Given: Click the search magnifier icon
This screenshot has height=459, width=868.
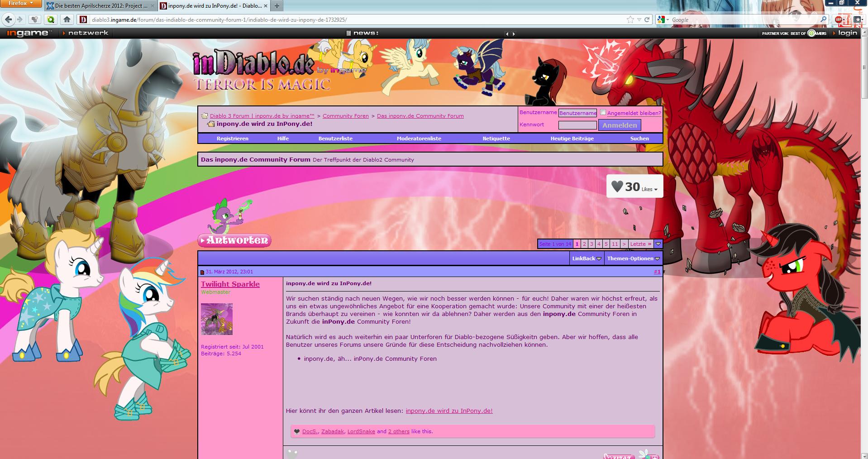Looking at the screenshot, I should [x=823, y=19].
